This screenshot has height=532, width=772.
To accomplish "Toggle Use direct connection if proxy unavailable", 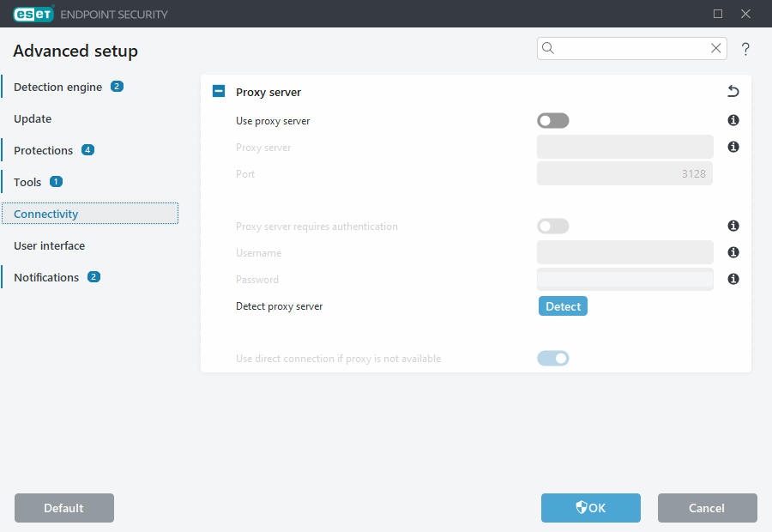I will point(552,359).
